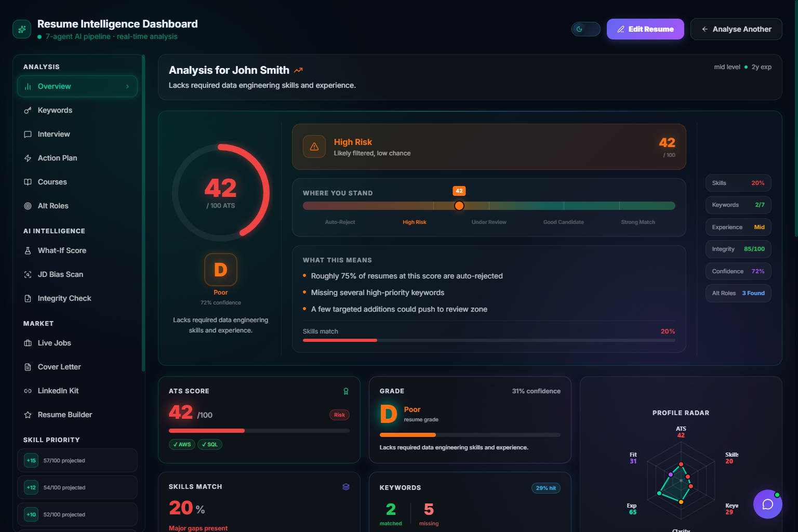This screenshot has width=798, height=532.
Task: Click the sidebar vertical scrollbar
Action: tap(143, 213)
